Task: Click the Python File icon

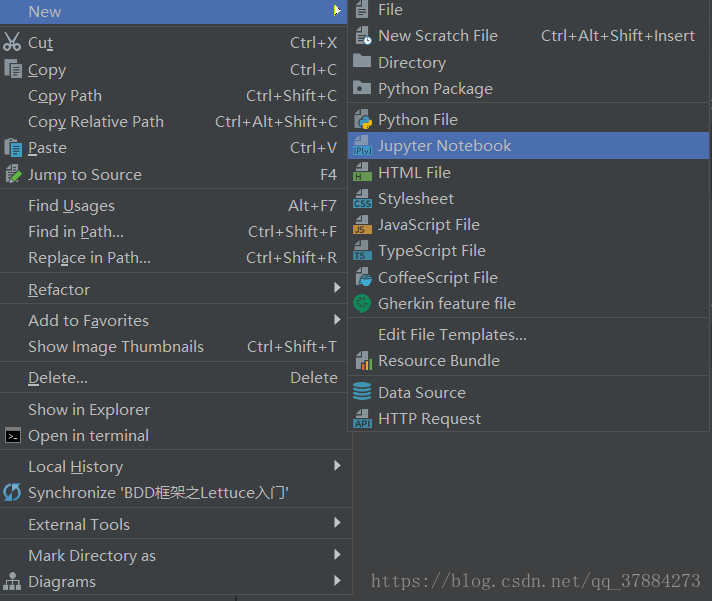Action: [362, 120]
